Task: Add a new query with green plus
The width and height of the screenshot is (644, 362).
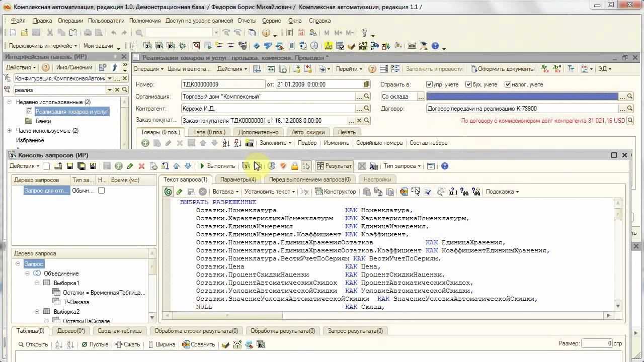Action: 119,166
